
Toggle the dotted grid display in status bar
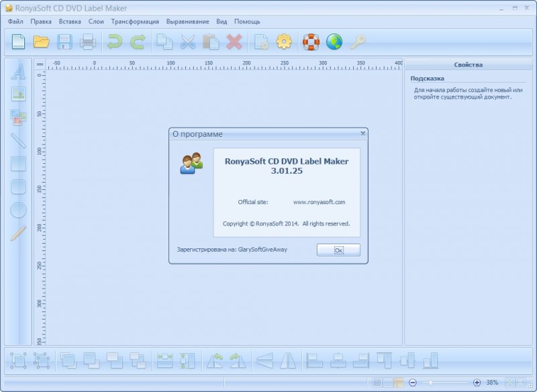pos(388,383)
